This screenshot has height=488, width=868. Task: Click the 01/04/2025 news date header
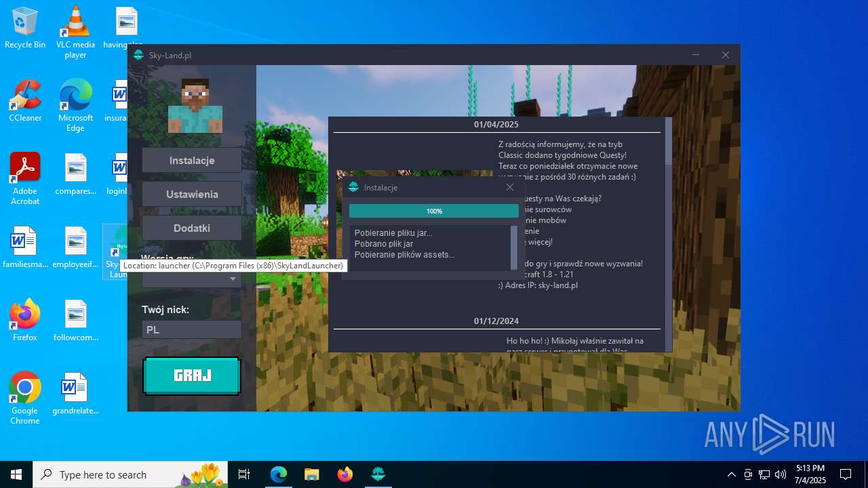click(496, 125)
